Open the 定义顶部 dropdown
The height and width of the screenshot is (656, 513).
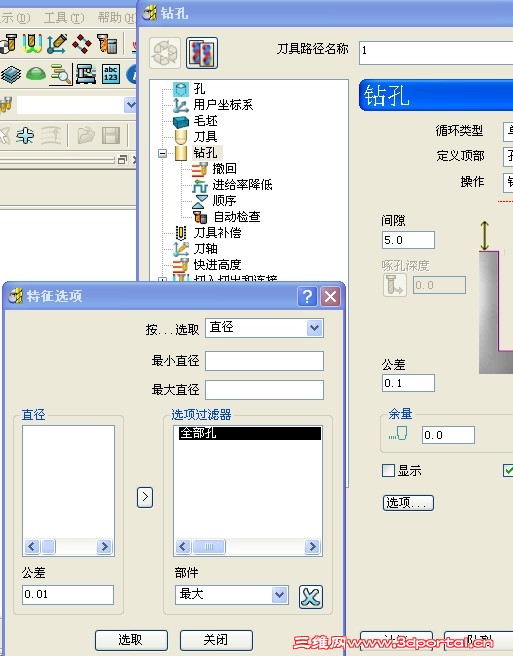tap(508, 157)
